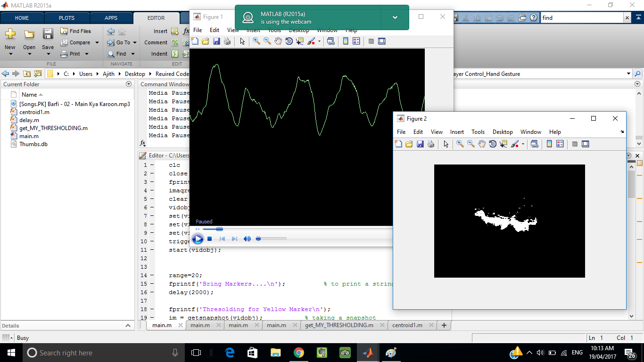The height and width of the screenshot is (362, 644).
Task: Click Link Plot icon in Figure 1
Action: pos(331,41)
